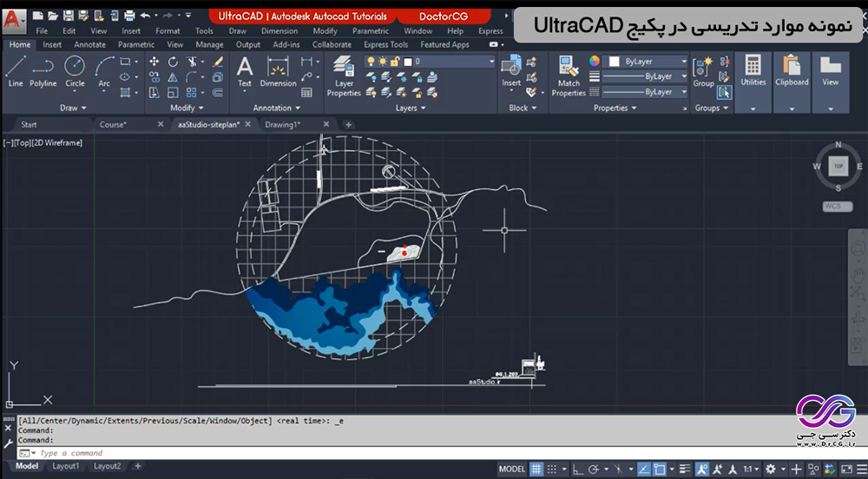Click the Undo arrow in quick access toolbar
The image size is (868, 479).
[145, 16]
